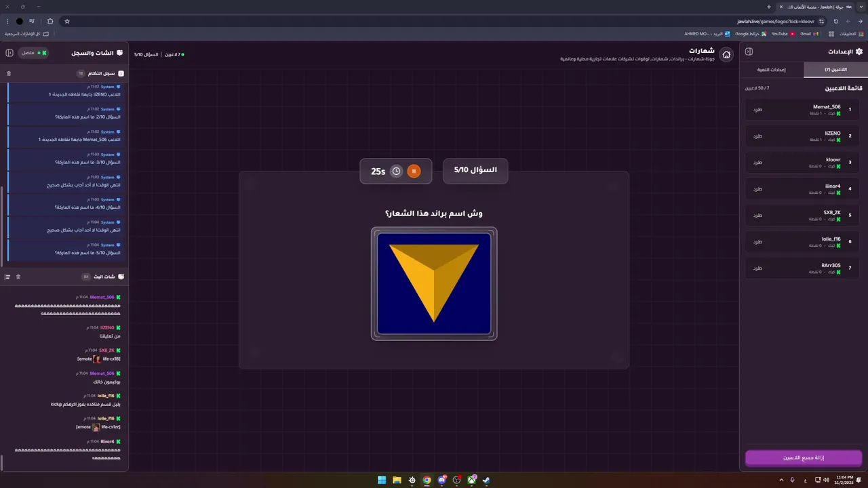Switch to the إعدادات اللعبة tab
The width and height of the screenshot is (868, 488).
coord(772,70)
